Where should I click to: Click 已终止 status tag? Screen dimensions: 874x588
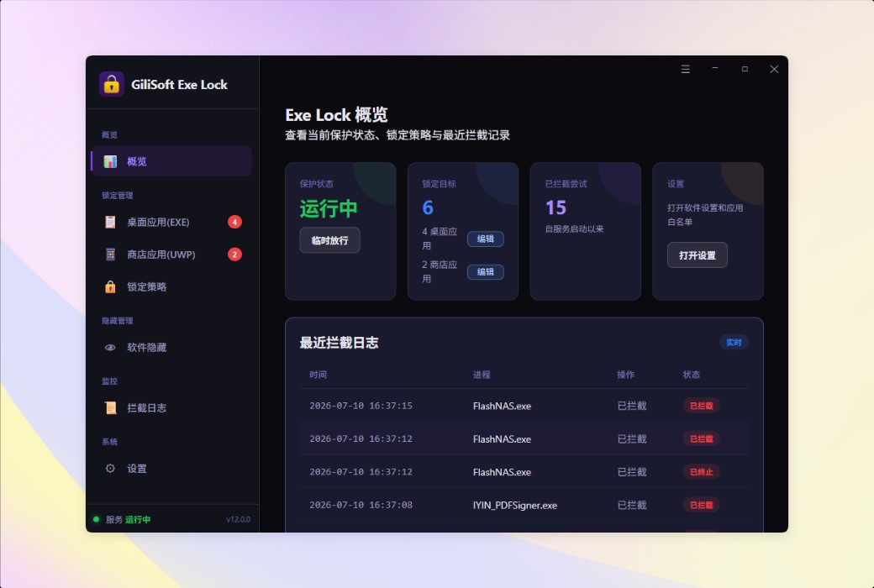(x=701, y=472)
